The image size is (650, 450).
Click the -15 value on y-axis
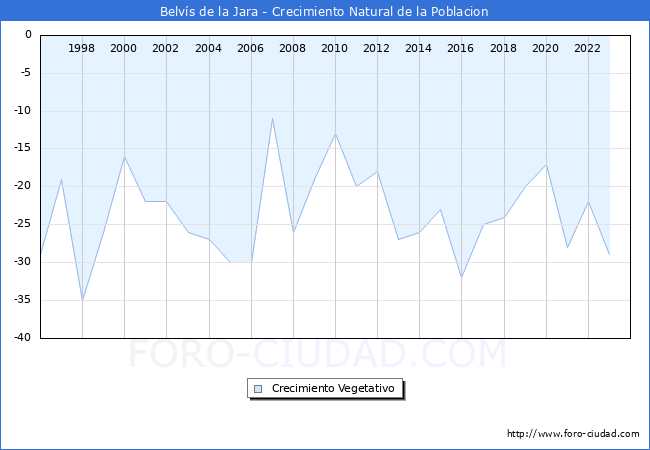(x=22, y=148)
